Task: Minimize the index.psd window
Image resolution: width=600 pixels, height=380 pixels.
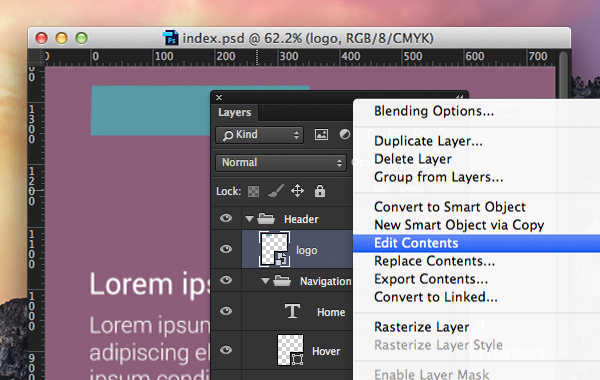Action: point(61,38)
